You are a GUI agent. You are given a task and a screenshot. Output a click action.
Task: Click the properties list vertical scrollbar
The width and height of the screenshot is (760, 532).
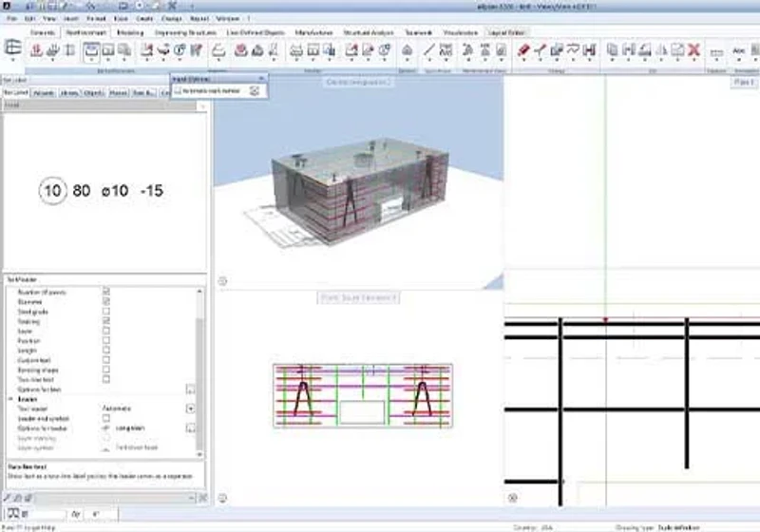199,371
